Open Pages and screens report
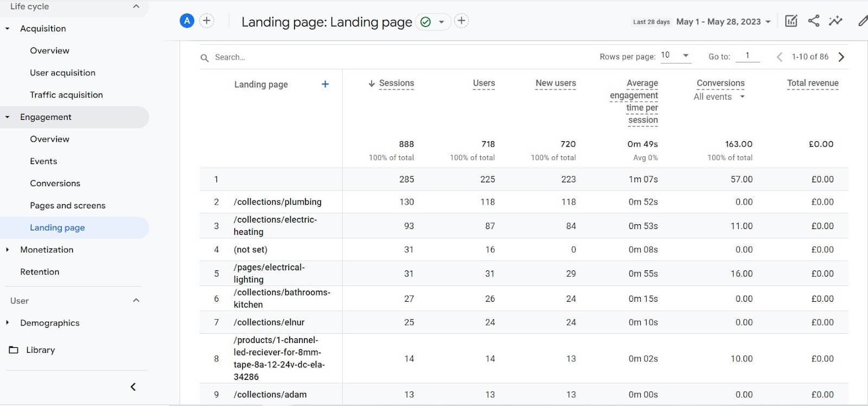This screenshot has height=406, width=868. tap(68, 206)
